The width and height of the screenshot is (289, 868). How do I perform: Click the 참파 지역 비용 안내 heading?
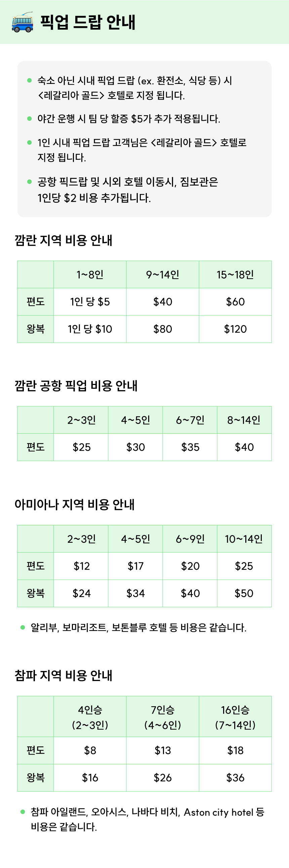point(64,675)
